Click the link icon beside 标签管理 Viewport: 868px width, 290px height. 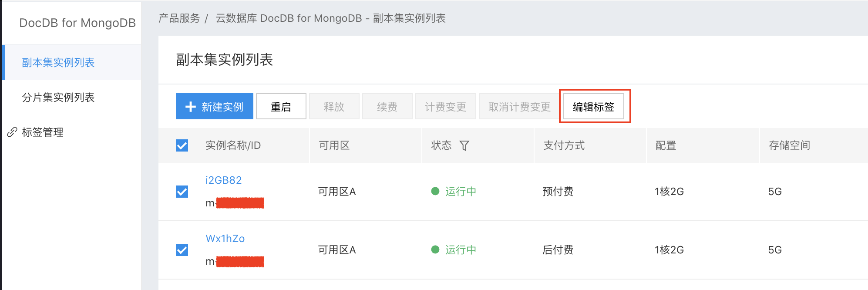pos(12,132)
